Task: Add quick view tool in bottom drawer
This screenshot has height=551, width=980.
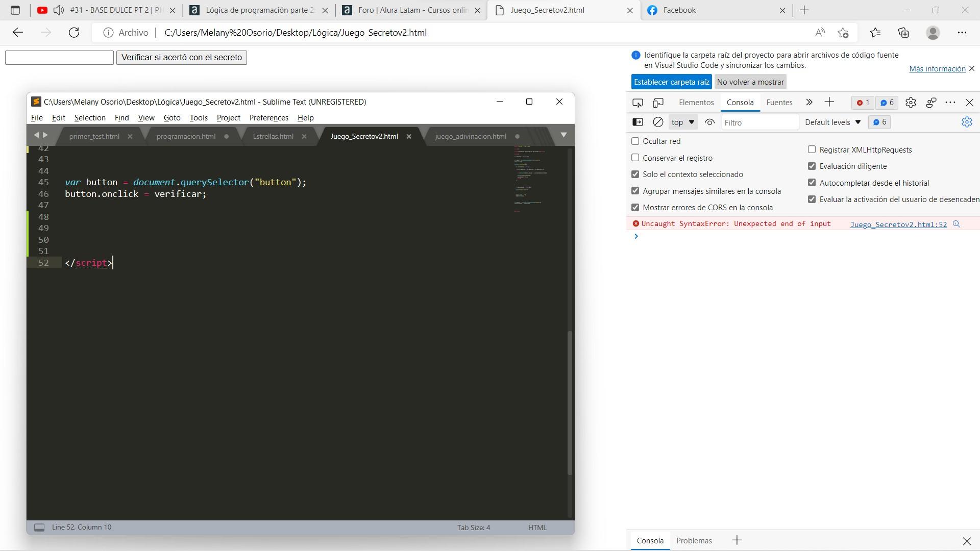Action: pyautogui.click(x=737, y=540)
